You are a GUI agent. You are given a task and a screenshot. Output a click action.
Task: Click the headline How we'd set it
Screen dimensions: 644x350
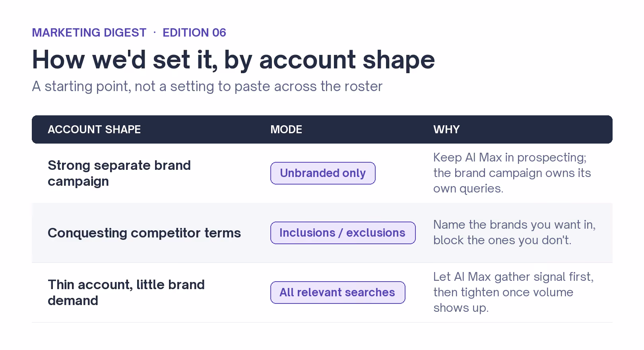233,60
